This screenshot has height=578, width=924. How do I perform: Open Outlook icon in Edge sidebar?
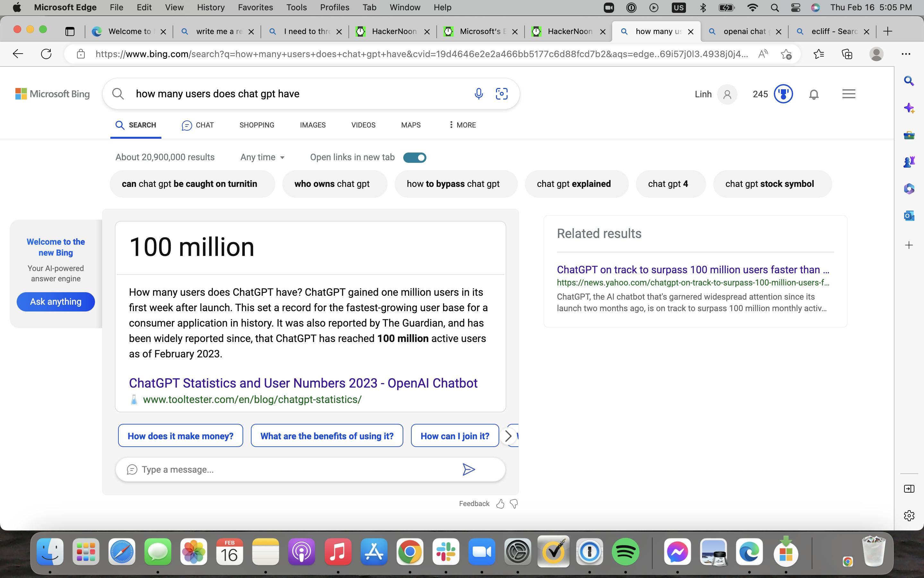(x=909, y=215)
